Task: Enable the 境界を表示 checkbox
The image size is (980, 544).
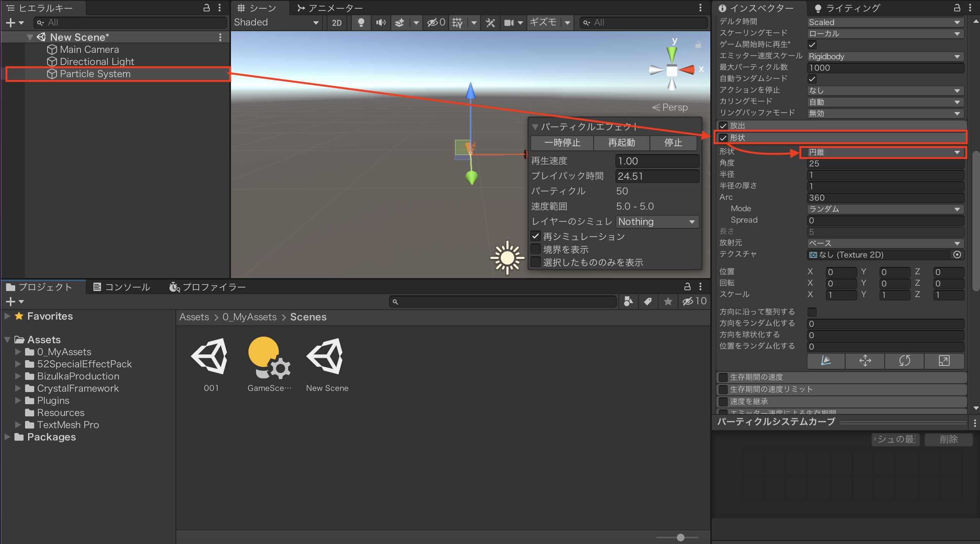Action: click(x=536, y=250)
